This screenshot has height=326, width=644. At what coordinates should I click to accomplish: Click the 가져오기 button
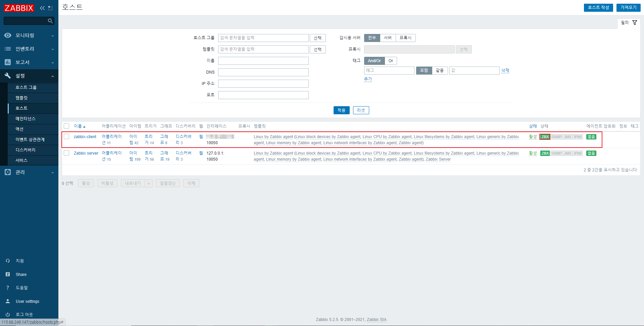tap(628, 7)
